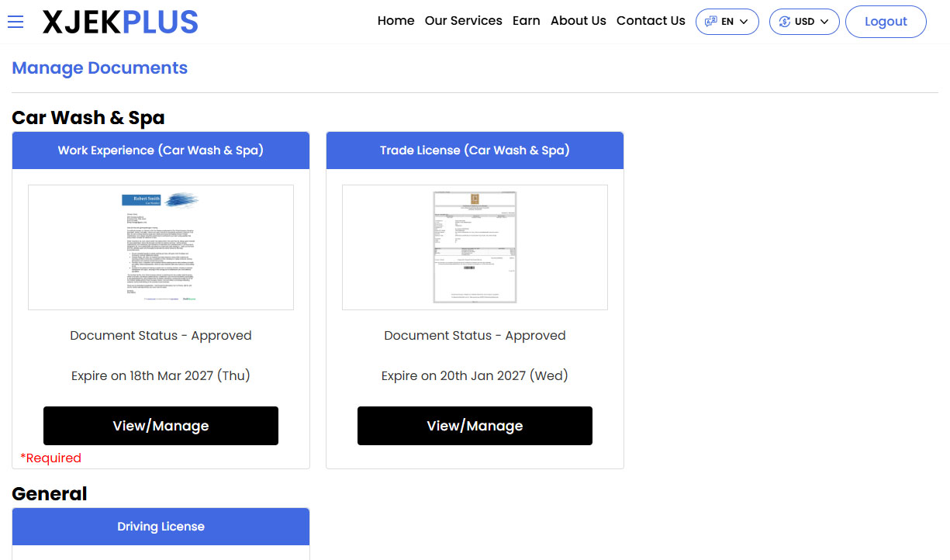Viewport: 950px width, 560px height.
Task: Select Earn from the navigation bar
Action: coord(526,21)
